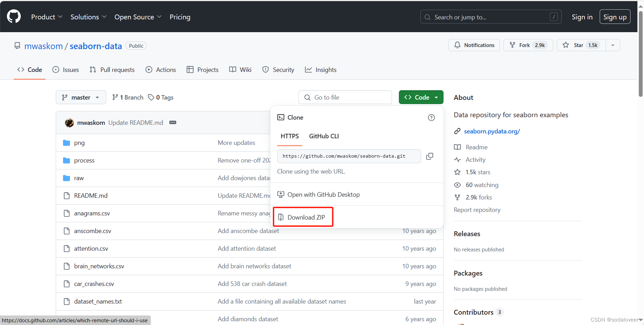Open the Update README.md commit message
The height and width of the screenshot is (325, 644).
[x=136, y=123]
